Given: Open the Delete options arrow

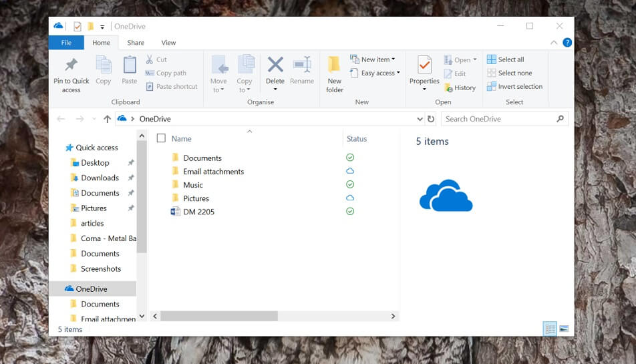Looking at the screenshot, I should tap(275, 89).
